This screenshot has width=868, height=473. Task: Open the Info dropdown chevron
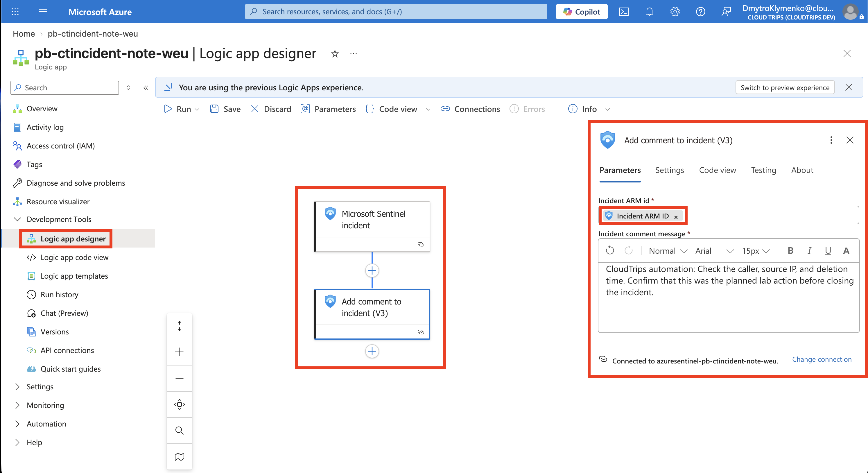(607, 109)
